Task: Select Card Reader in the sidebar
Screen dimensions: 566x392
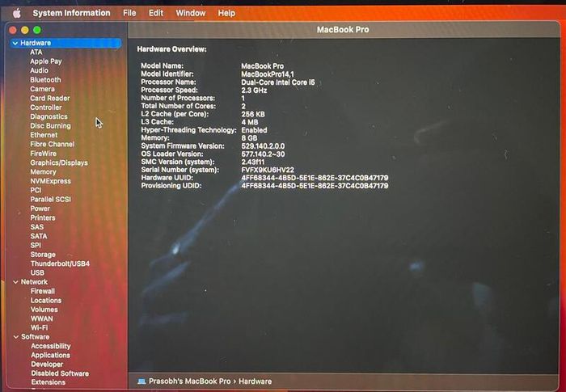Action: pos(50,98)
